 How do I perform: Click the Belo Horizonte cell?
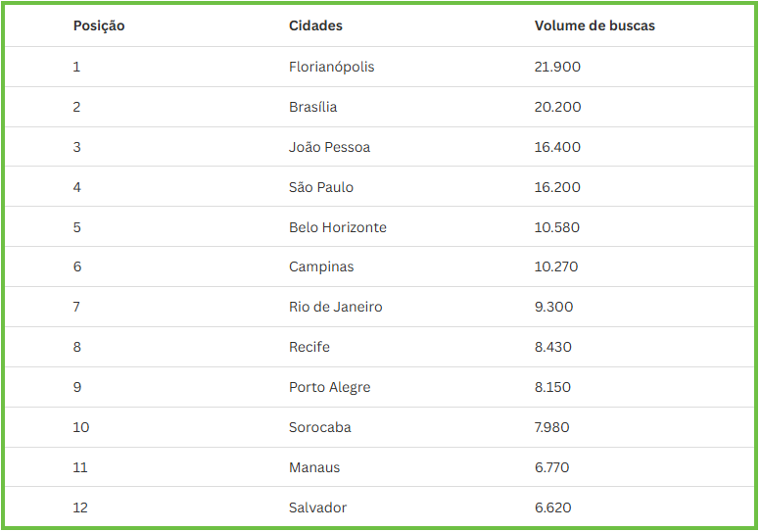(337, 227)
